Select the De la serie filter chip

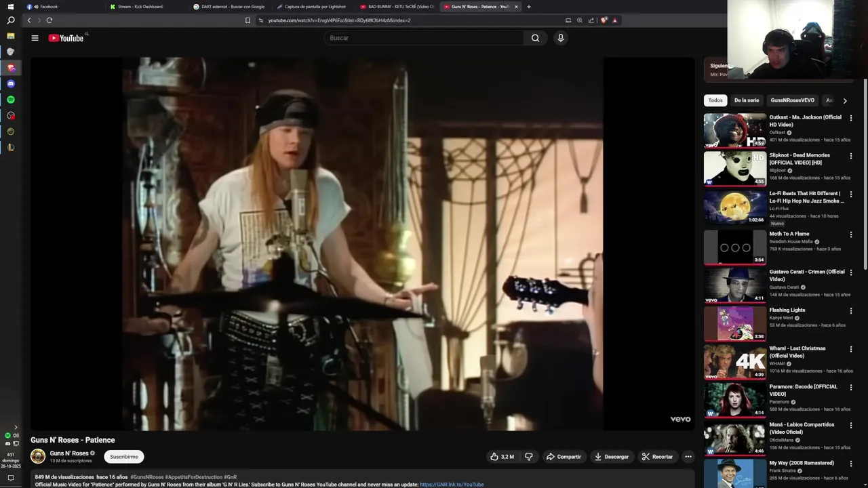coord(747,100)
